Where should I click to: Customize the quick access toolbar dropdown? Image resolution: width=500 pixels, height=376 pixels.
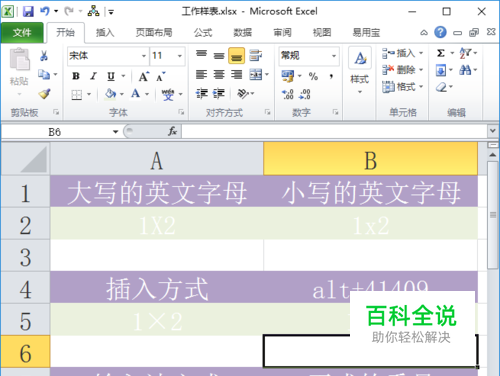point(111,12)
